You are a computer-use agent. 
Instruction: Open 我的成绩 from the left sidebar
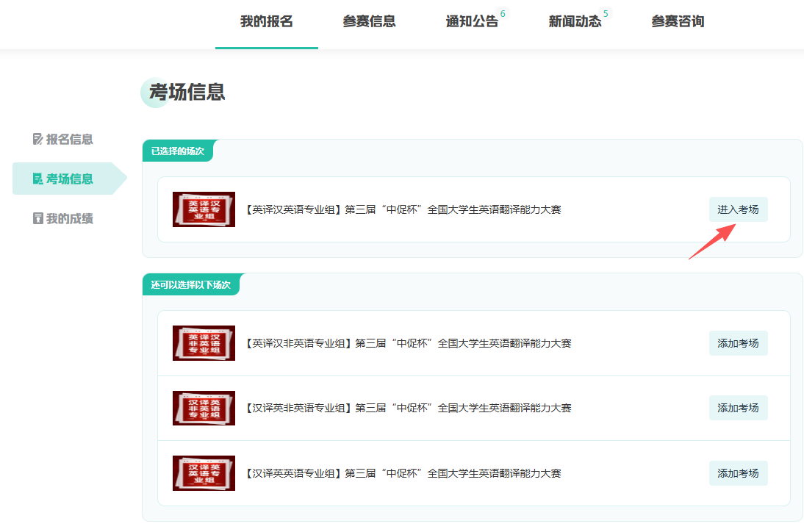tap(69, 218)
